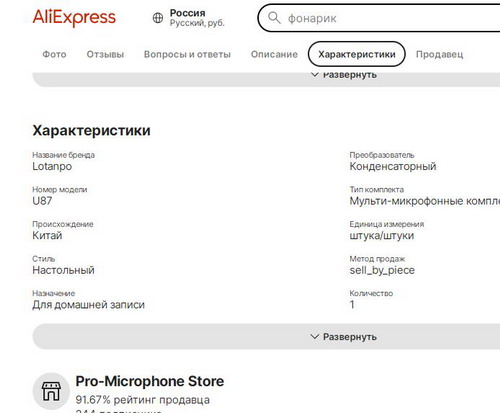Click the Lotanpo brand value

(52, 166)
